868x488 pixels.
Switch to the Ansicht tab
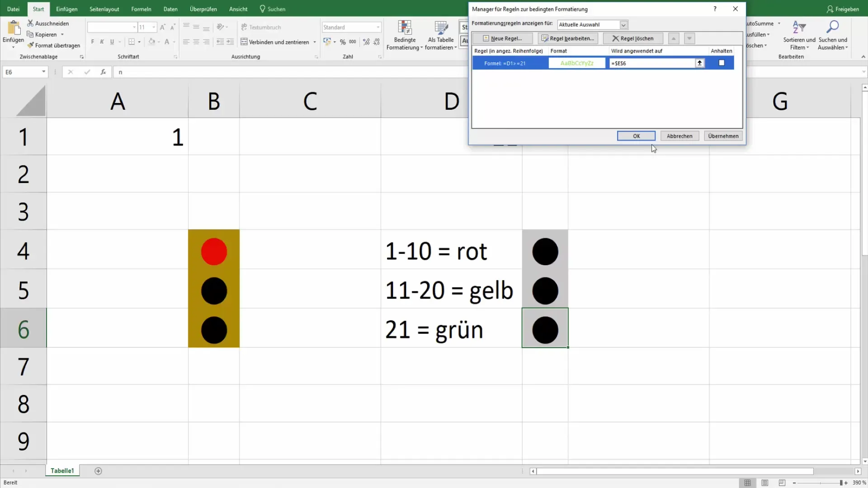tap(238, 9)
